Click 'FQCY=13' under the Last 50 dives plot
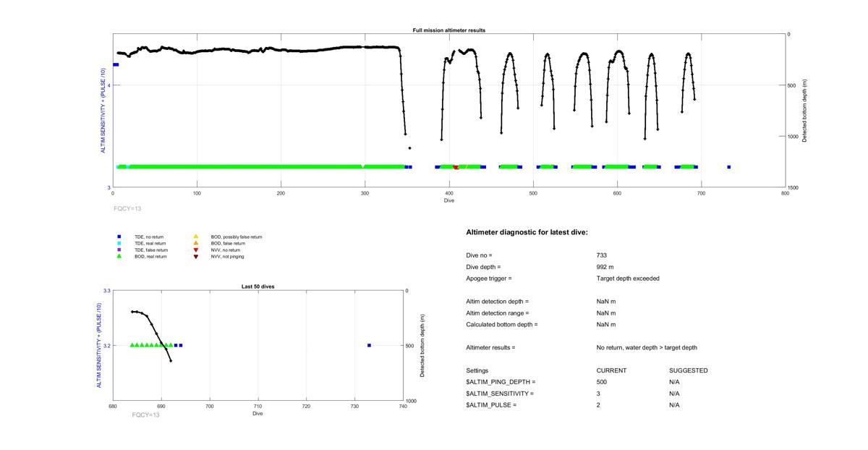The height and width of the screenshot is (450, 868). click(146, 415)
